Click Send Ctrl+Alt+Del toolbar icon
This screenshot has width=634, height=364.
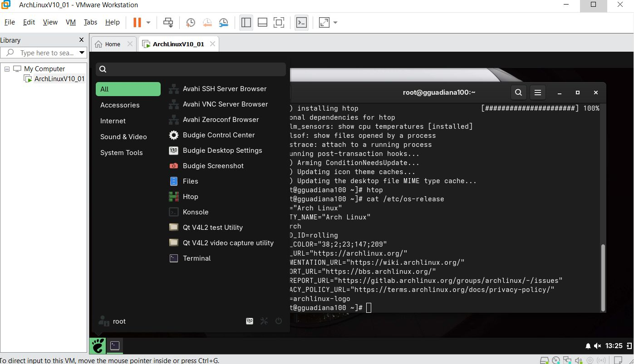point(168,23)
